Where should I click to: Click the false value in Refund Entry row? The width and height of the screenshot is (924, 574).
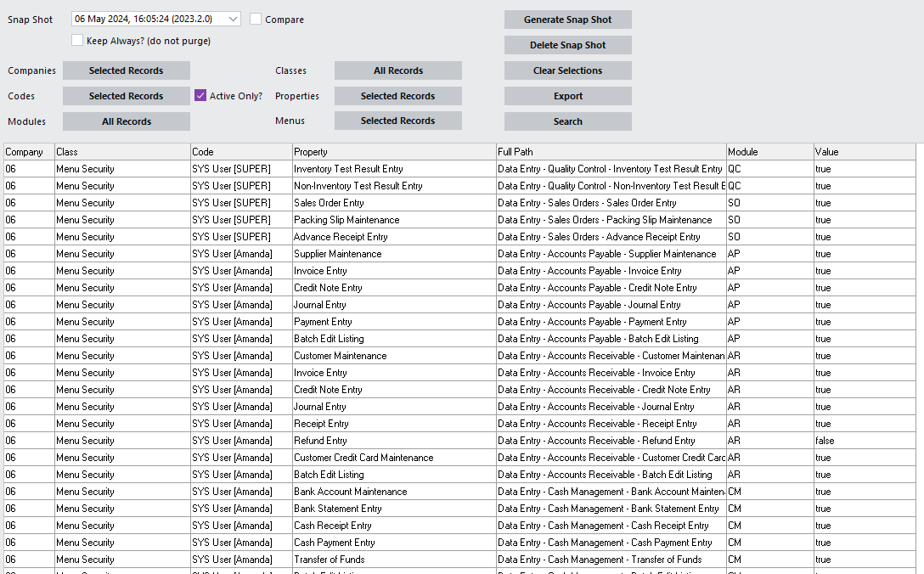click(865, 441)
